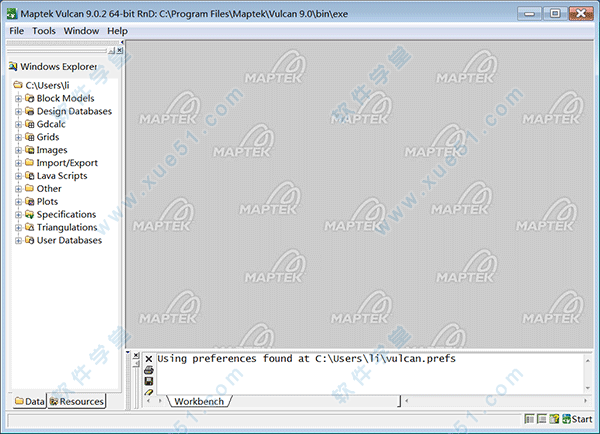Select the C:\Users\li root path label
The width and height of the screenshot is (600, 434).
tap(47, 85)
